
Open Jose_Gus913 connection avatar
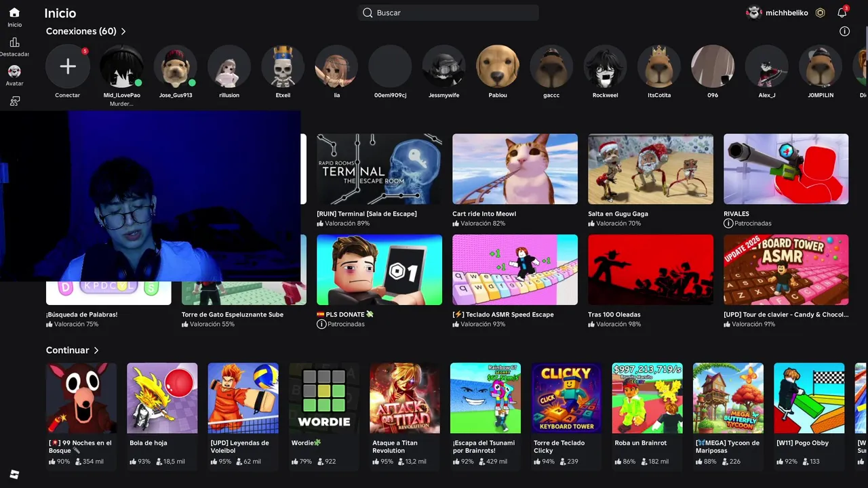click(176, 66)
